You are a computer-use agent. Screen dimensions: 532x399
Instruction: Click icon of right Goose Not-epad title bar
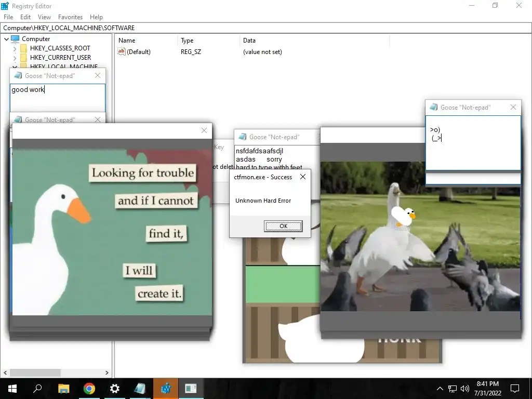point(434,107)
